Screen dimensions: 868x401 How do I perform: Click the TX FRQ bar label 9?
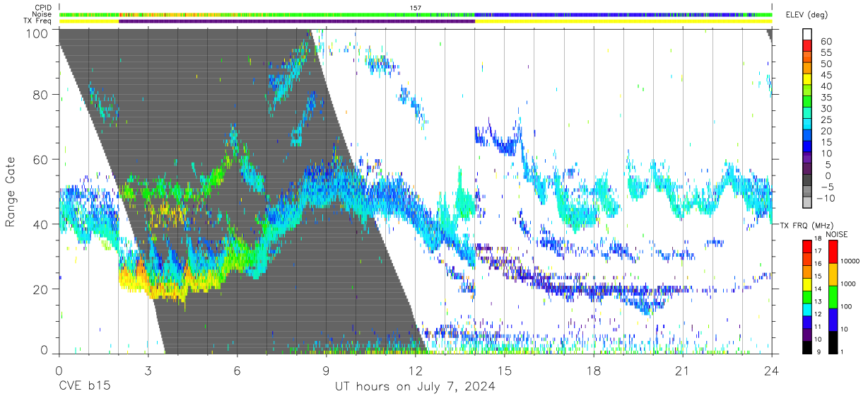click(818, 351)
